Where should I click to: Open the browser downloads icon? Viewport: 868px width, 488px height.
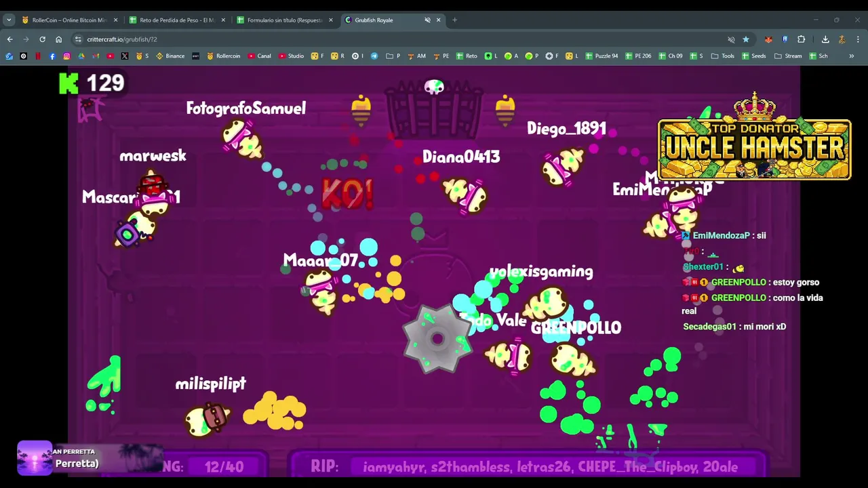pos(825,39)
